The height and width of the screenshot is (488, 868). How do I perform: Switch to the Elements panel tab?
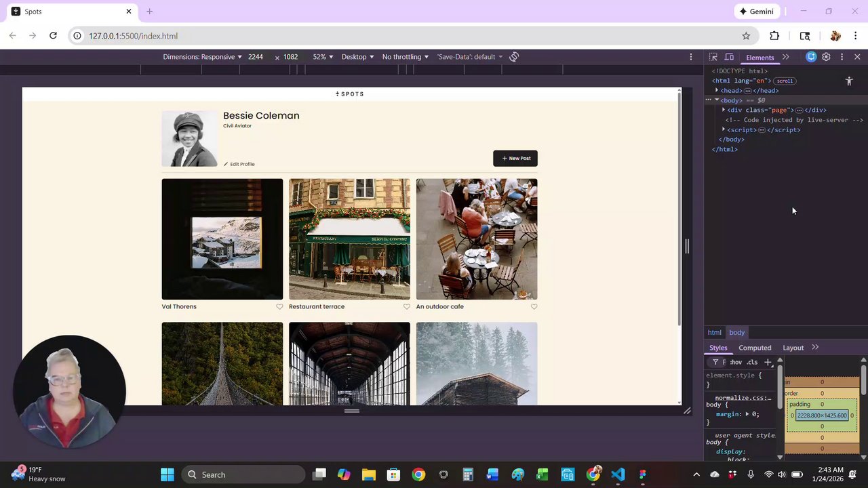[x=760, y=58]
